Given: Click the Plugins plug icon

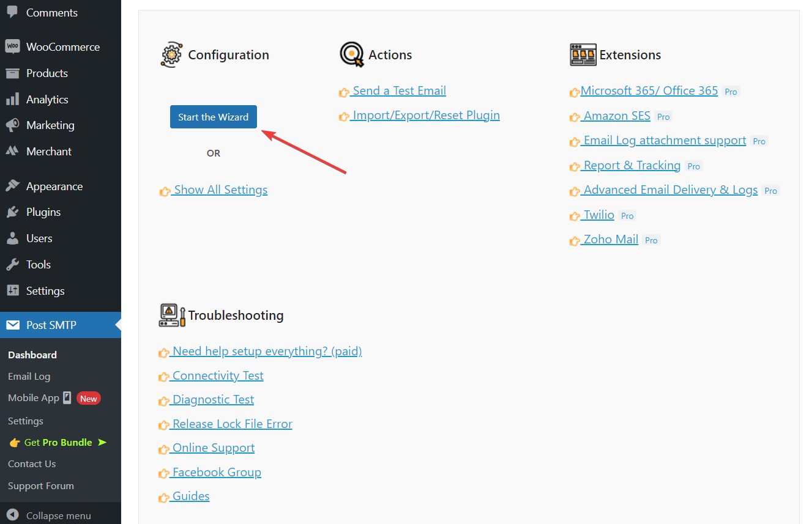Looking at the screenshot, I should point(12,212).
